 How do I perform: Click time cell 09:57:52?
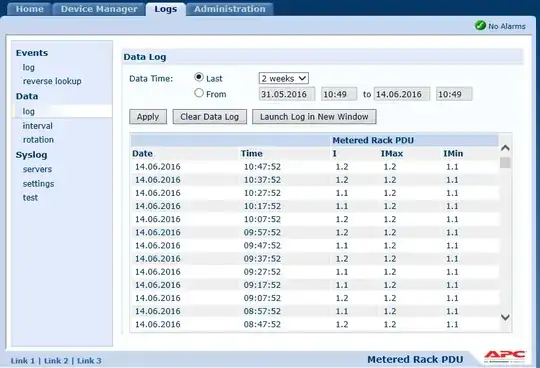tap(262, 232)
